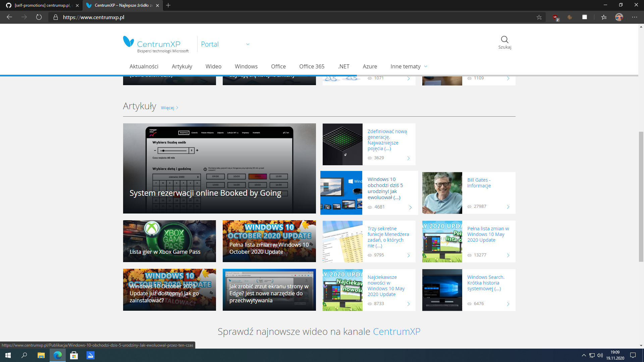Add page to favorites with star icon
Image resolution: width=644 pixels, height=362 pixels.
click(x=539, y=17)
